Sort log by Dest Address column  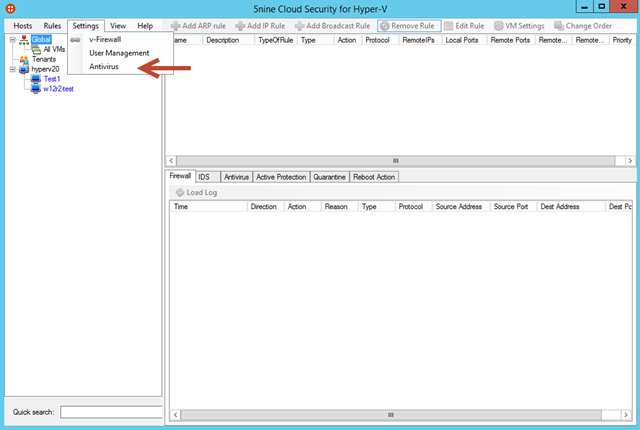[x=571, y=206]
